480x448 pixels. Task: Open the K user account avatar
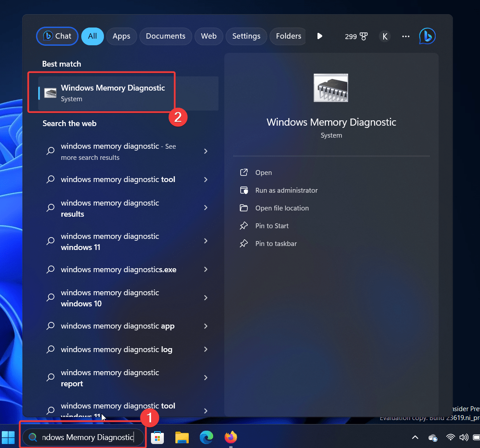385,36
